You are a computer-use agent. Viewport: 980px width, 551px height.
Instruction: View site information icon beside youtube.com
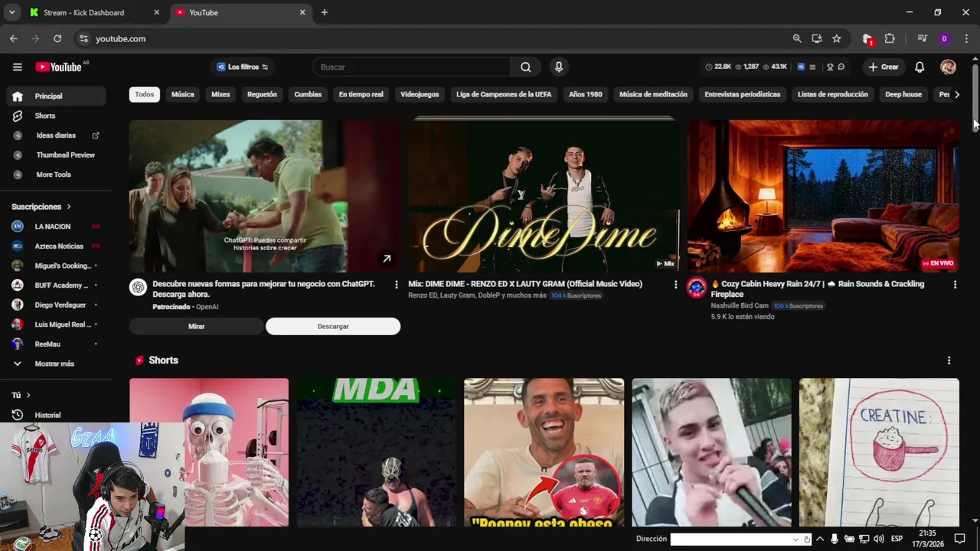tap(83, 38)
